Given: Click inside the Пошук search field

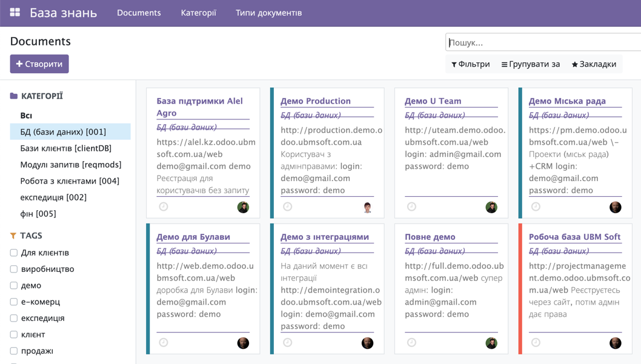Looking at the screenshot, I should tap(539, 42).
